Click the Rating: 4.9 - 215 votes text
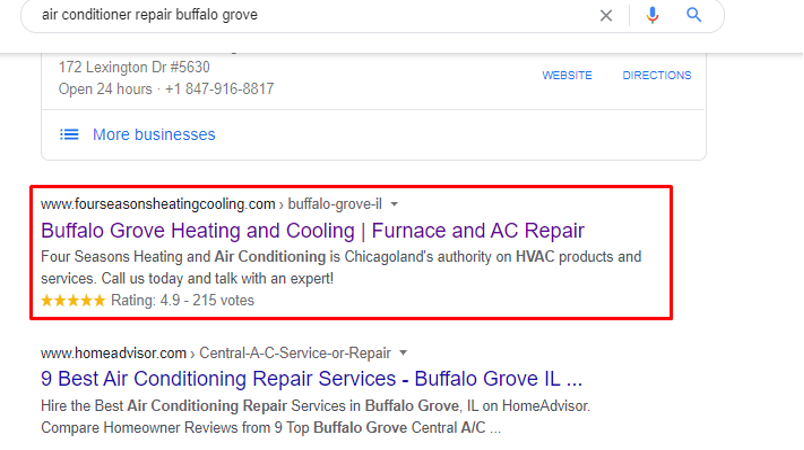This screenshot has width=804, height=450. (183, 300)
